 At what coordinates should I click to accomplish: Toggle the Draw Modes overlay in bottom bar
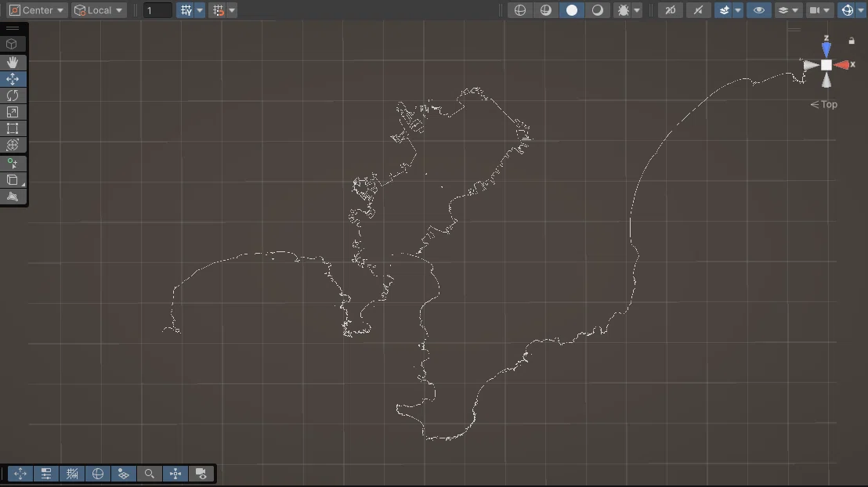pyautogui.click(x=97, y=474)
